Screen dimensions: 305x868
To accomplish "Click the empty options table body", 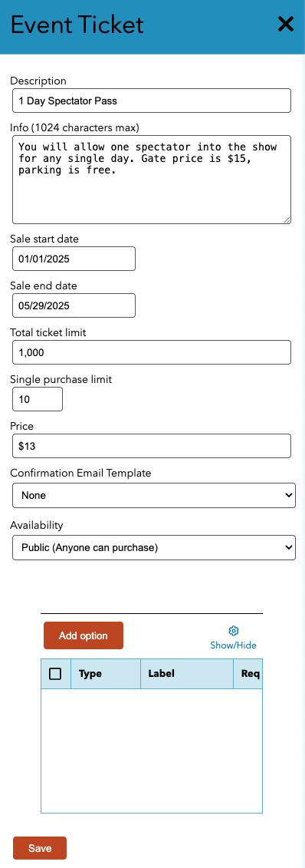I will (152, 751).
